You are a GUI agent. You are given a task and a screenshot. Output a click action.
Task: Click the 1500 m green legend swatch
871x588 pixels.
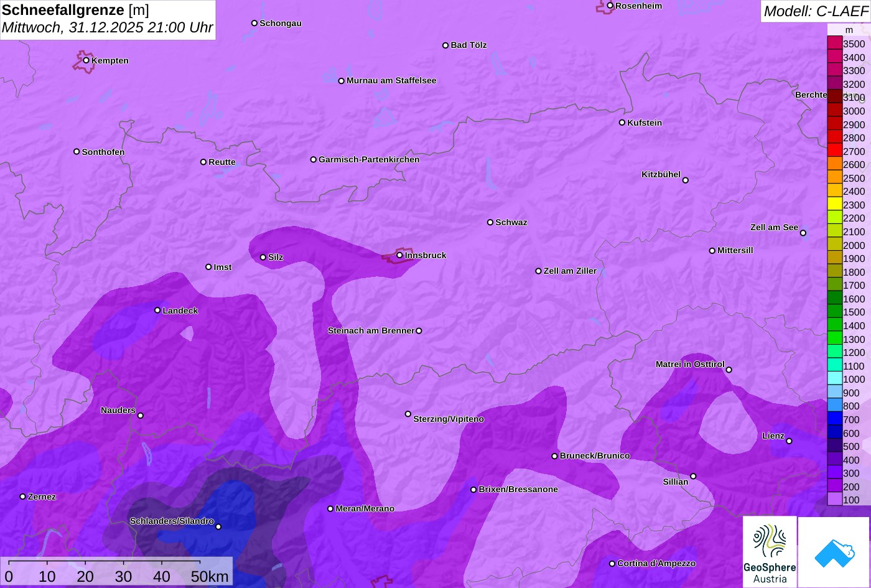(x=834, y=312)
